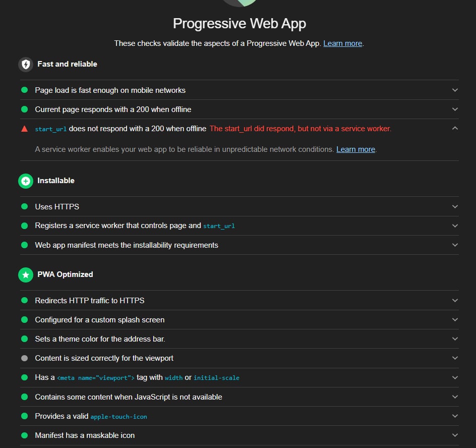The width and height of the screenshot is (476, 448).
Task: Click the 'Page load is fast enough on mobile networks' text
Action: tap(110, 90)
